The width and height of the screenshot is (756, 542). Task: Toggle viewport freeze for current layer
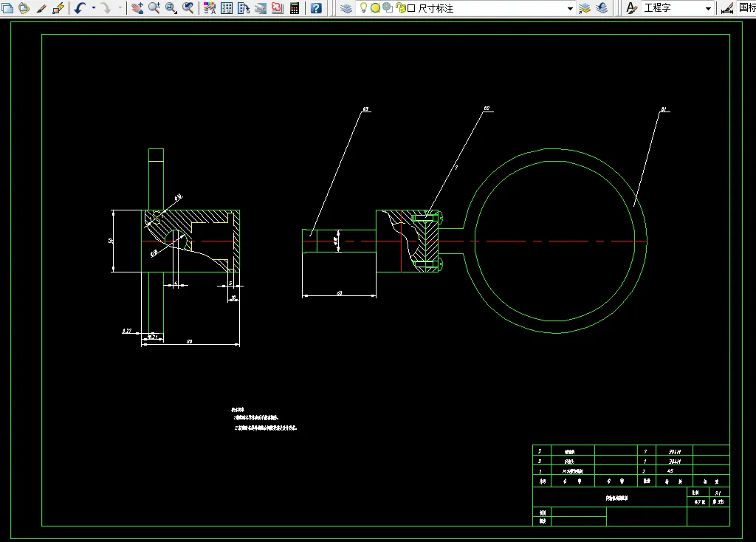pyautogui.click(x=388, y=7)
